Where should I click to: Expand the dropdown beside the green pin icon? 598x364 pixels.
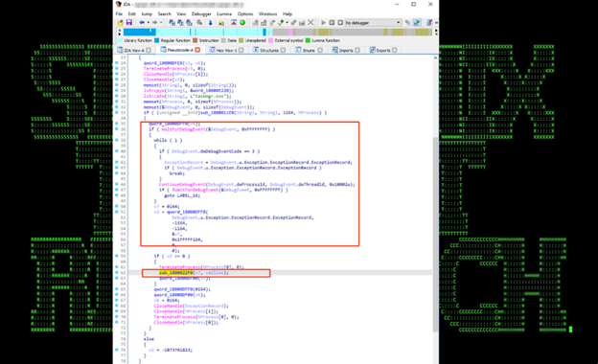(287, 22)
